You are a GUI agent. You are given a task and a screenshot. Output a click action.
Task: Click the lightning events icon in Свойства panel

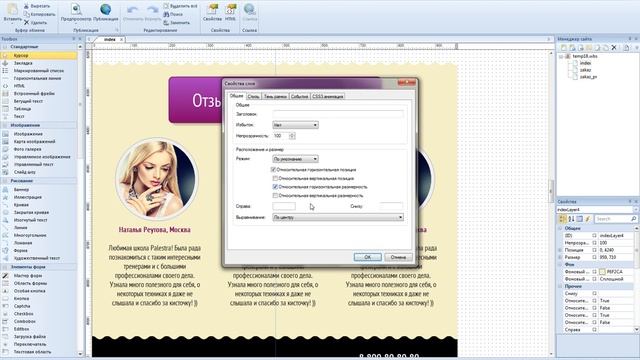pyautogui.click(x=588, y=219)
